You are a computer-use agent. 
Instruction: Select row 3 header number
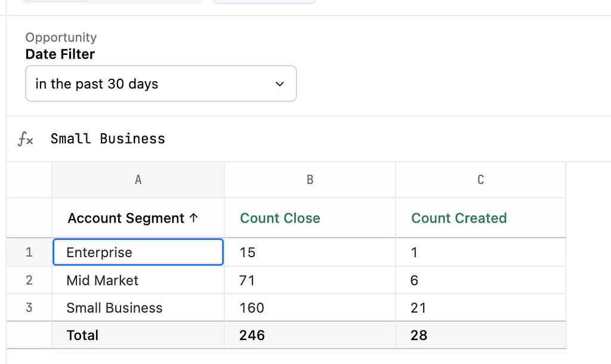(29, 307)
